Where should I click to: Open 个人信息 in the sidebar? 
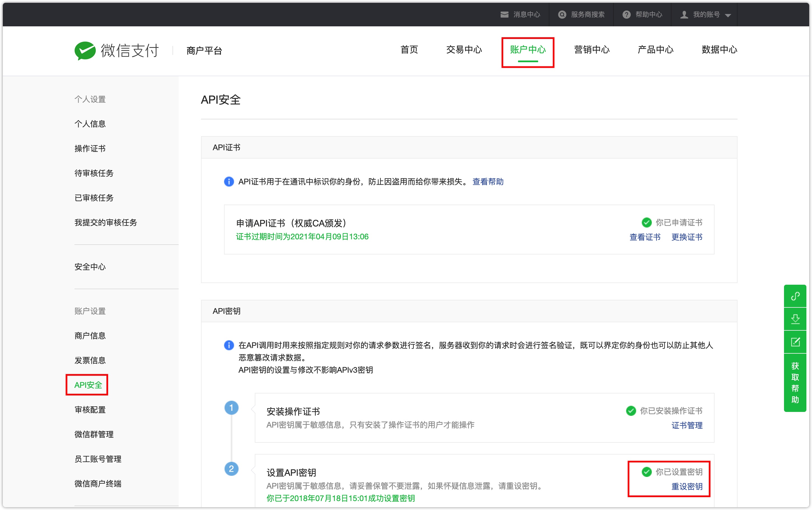click(x=90, y=124)
